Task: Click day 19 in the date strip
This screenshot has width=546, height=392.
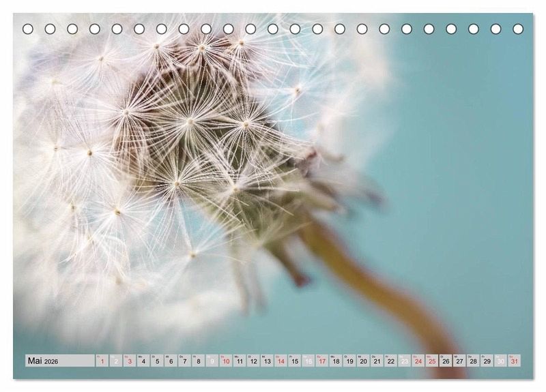Action: (349, 361)
